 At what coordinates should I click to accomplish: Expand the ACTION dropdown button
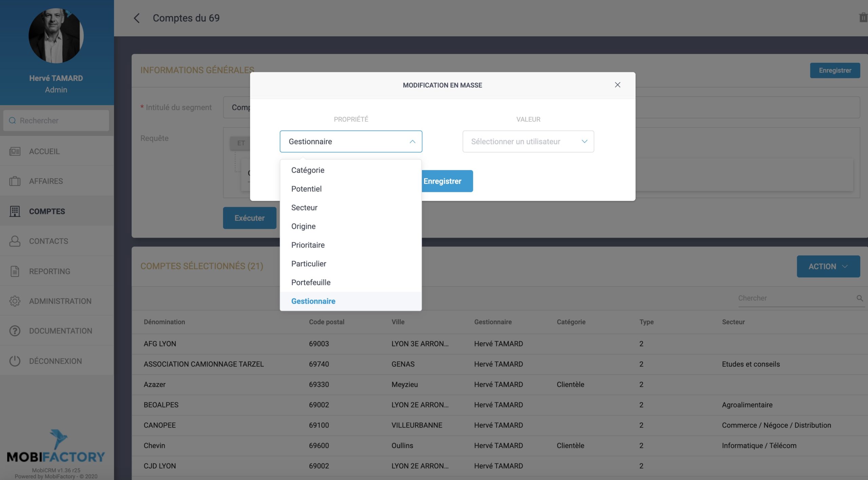coord(828,266)
